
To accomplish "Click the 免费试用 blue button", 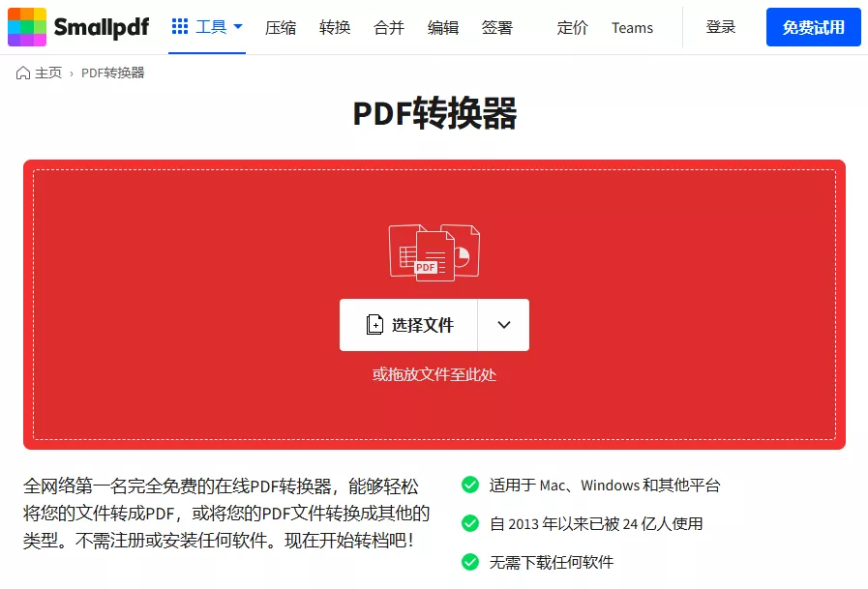I will pyautogui.click(x=813, y=27).
